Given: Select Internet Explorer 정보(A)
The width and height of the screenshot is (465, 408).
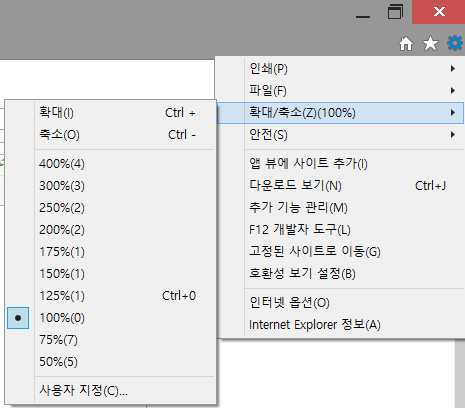Looking at the screenshot, I should point(340,325).
